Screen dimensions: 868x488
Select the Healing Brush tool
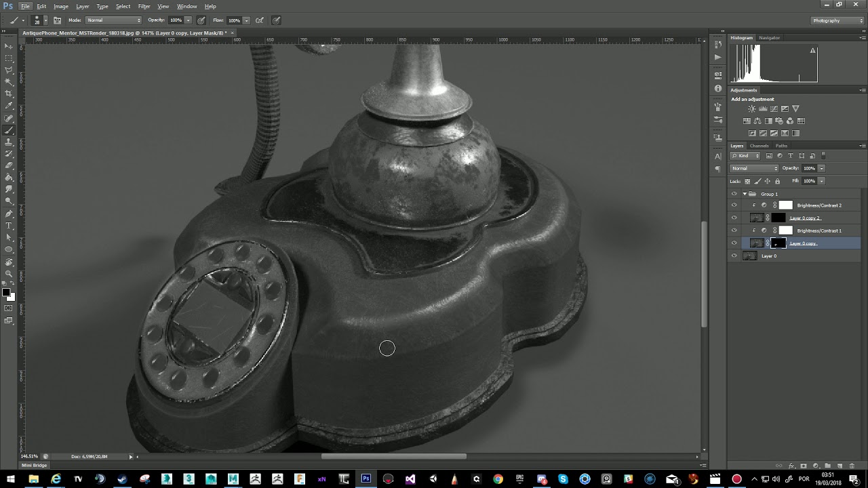tap(9, 118)
